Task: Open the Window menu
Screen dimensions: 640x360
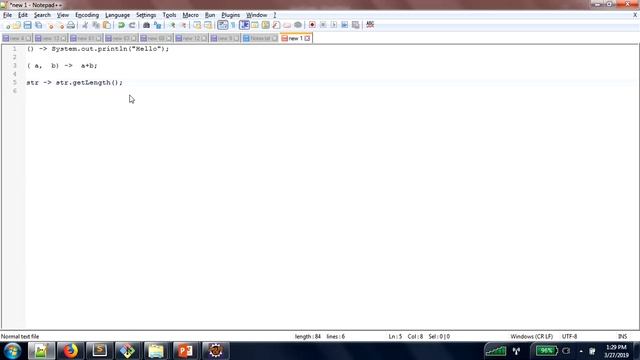Action: [x=256, y=15]
